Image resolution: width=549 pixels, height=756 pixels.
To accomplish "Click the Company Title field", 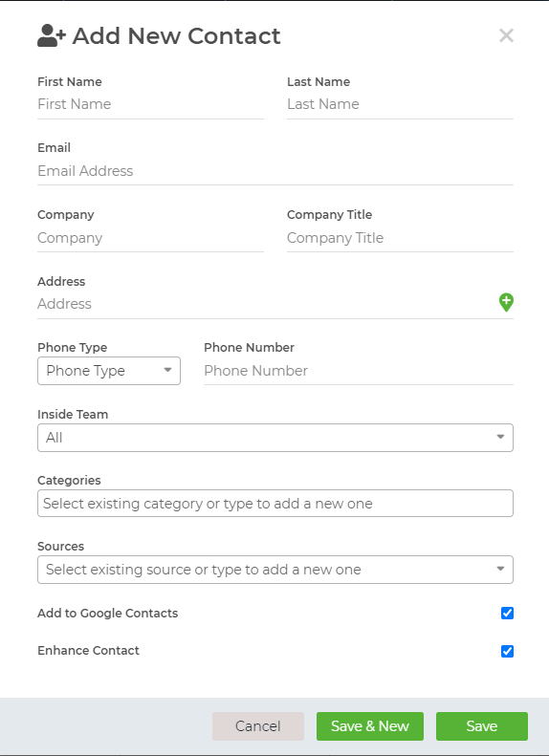I will coord(400,238).
